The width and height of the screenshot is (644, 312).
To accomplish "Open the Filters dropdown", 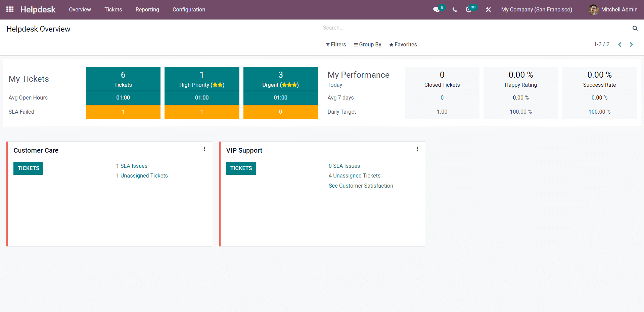I will click(336, 44).
